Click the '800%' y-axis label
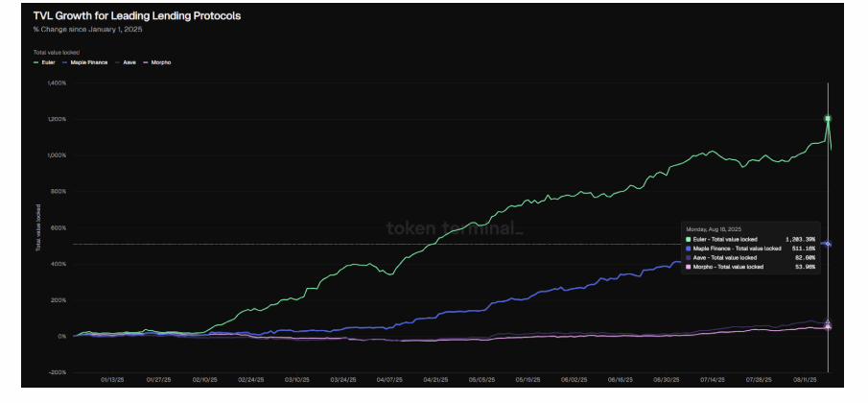Screen dimensions: 868x403 [x=59, y=192]
